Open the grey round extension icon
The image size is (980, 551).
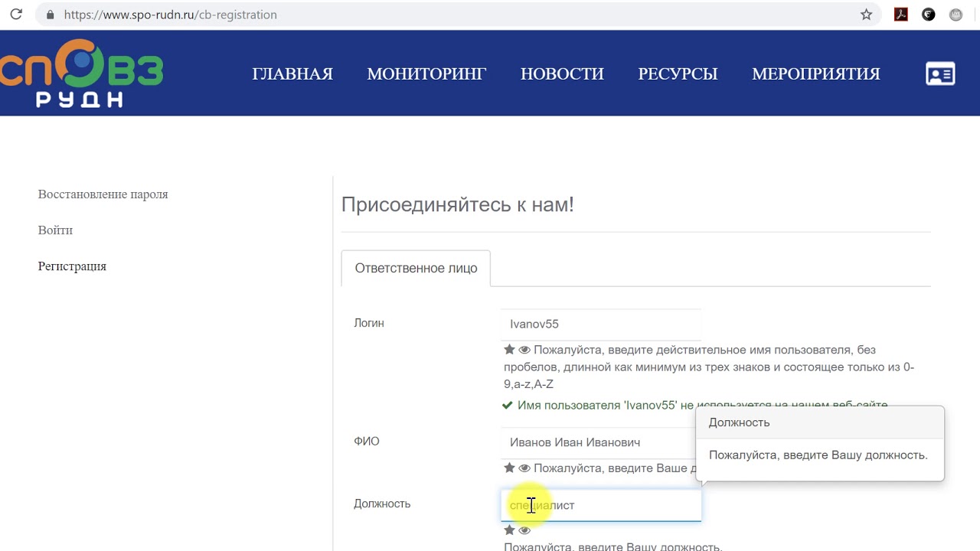[955, 15]
